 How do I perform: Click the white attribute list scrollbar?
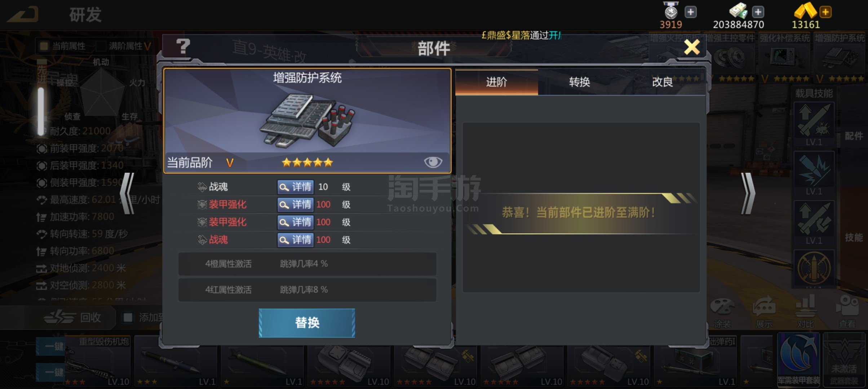point(41,112)
